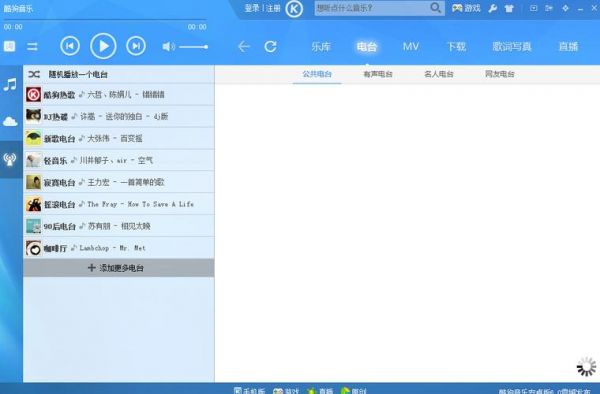Viewport: 600px width, 394px height.
Task: Open the cloud music sidebar tab
Action: [10, 122]
